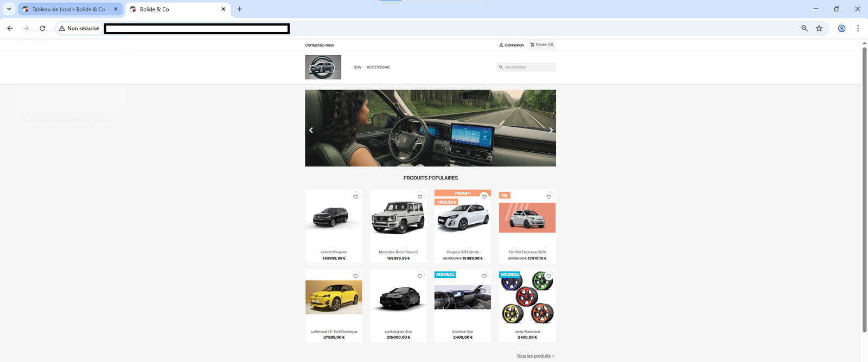Click the La Renault 5 E-Tech Électrique name
868x362 pixels.
(334, 332)
